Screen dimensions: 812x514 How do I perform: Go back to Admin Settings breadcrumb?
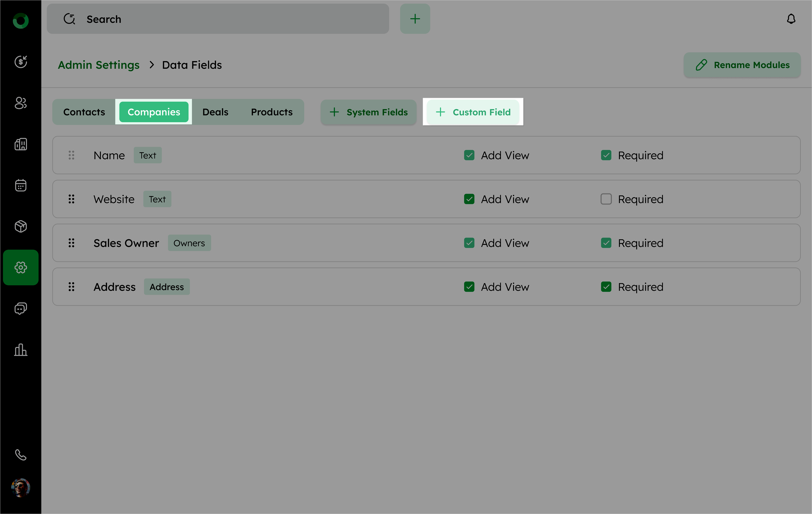[x=99, y=65]
